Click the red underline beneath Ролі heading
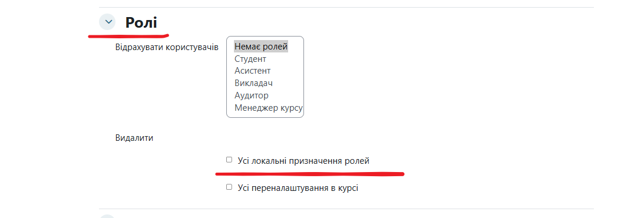This screenshot has height=218, width=644. [x=128, y=35]
